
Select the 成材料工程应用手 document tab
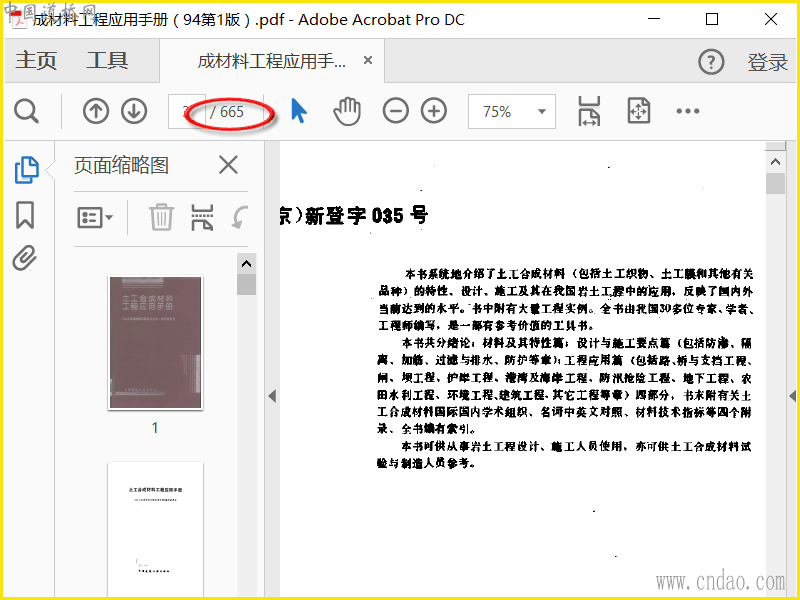271,61
